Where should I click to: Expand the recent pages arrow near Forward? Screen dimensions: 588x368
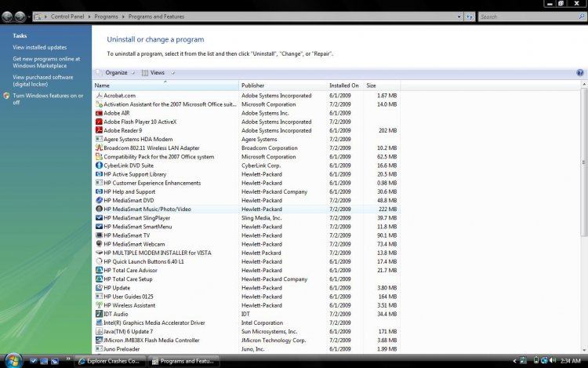pos(29,16)
